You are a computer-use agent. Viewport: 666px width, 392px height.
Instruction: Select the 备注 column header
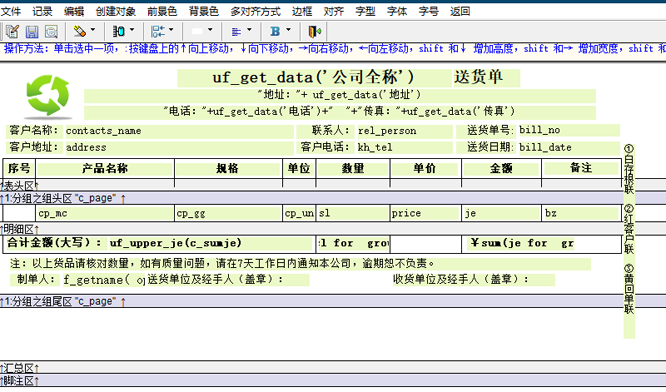tap(581, 168)
